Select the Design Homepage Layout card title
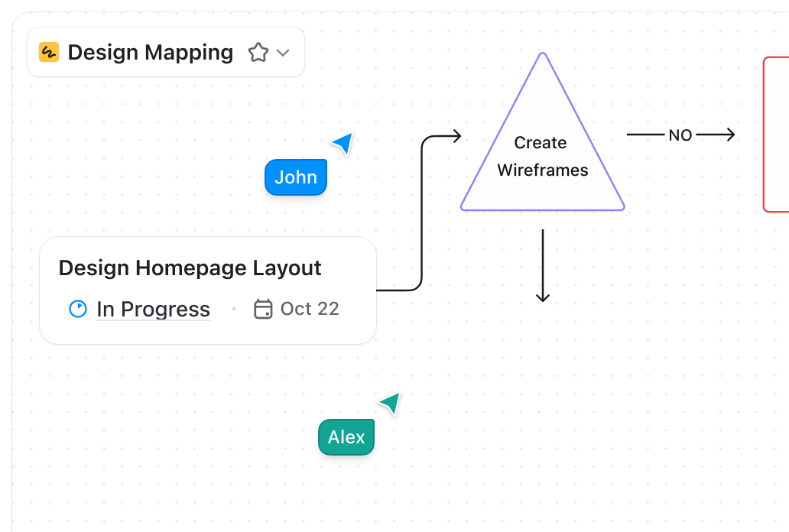Viewport: 789px width, 532px height. (190, 268)
